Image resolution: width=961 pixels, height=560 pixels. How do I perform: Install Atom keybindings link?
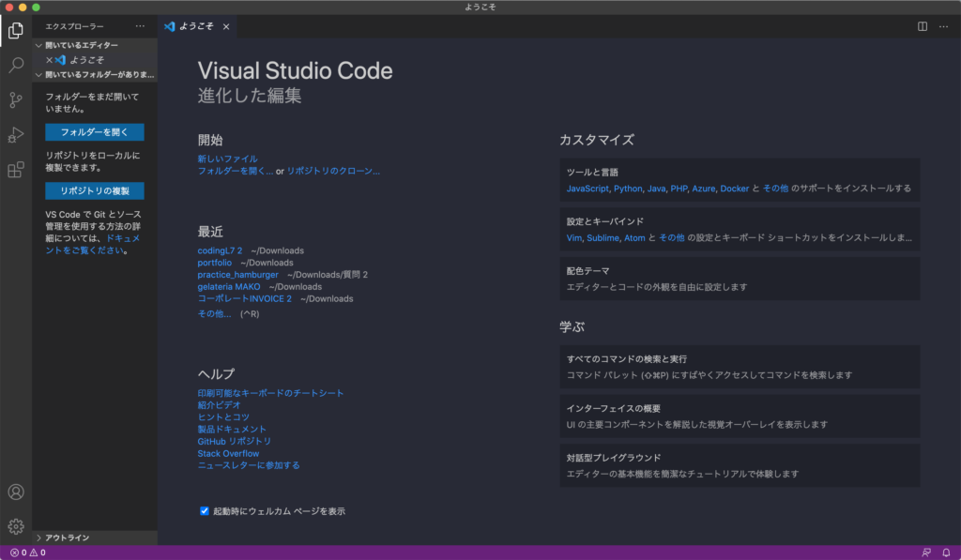(x=634, y=237)
